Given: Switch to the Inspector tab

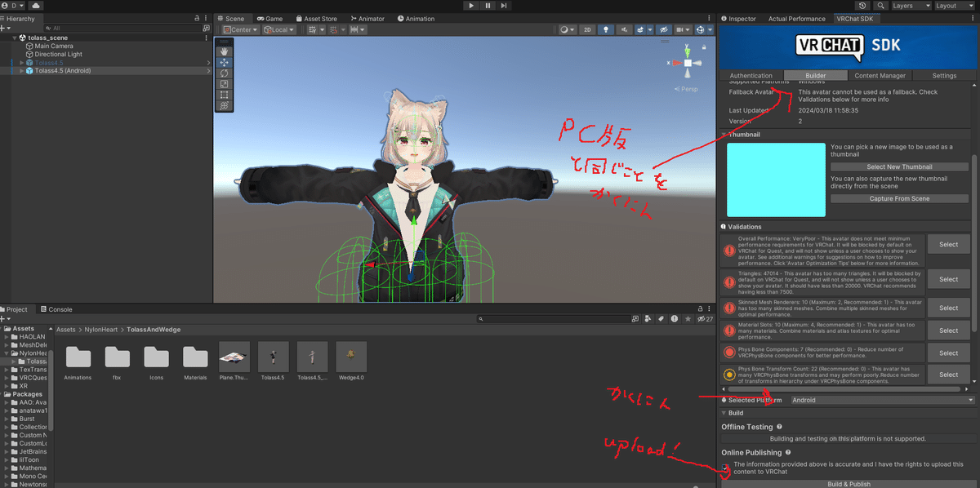Looking at the screenshot, I should pos(738,18).
